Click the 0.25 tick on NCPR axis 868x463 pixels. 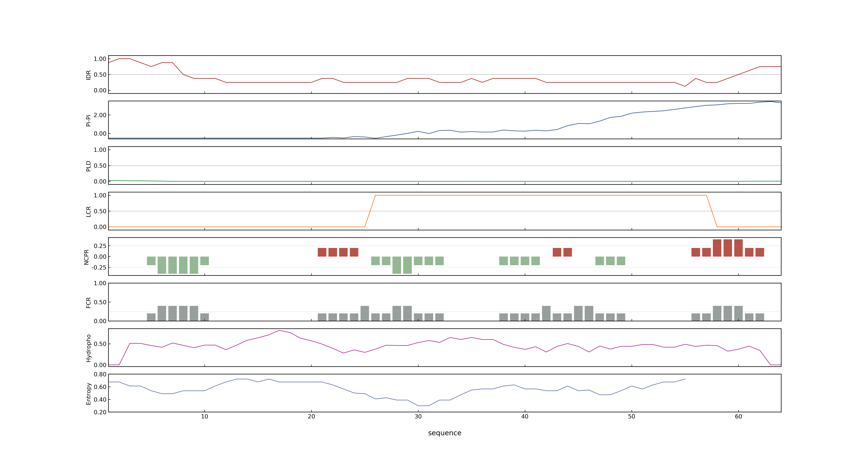point(100,246)
